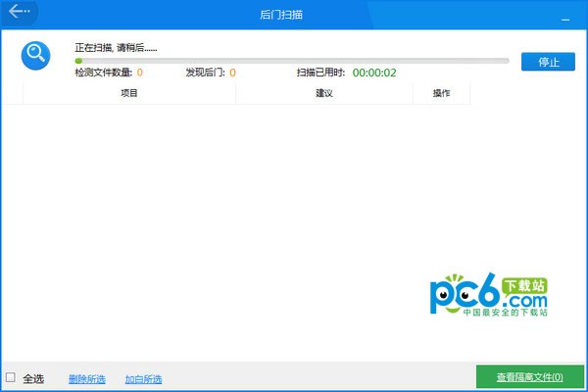Click the 检测文件数量 count value
The width and height of the screenshot is (588, 392).
coord(139,73)
